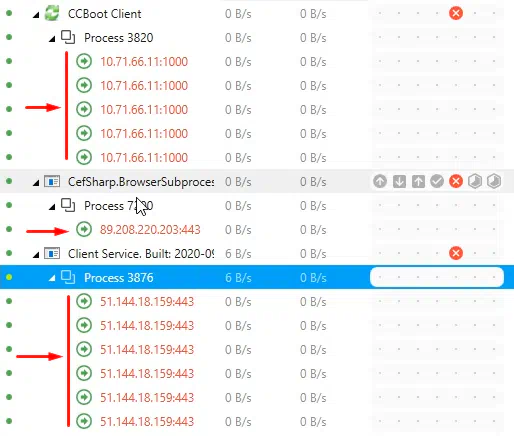Collapse the CefSharp.BrowserSubprocess tree node
This screenshot has width=514, height=436.
[36, 183]
